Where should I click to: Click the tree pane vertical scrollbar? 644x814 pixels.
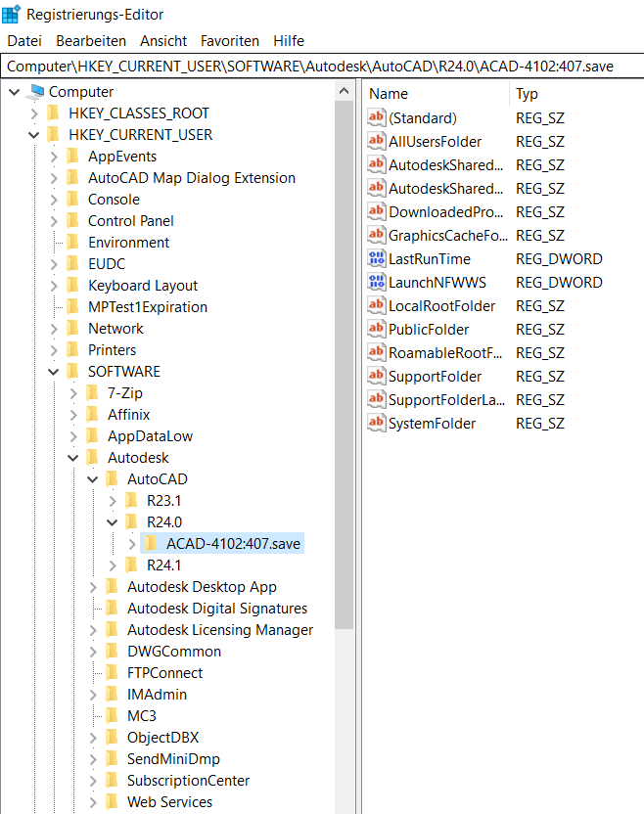tap(345, 391)
